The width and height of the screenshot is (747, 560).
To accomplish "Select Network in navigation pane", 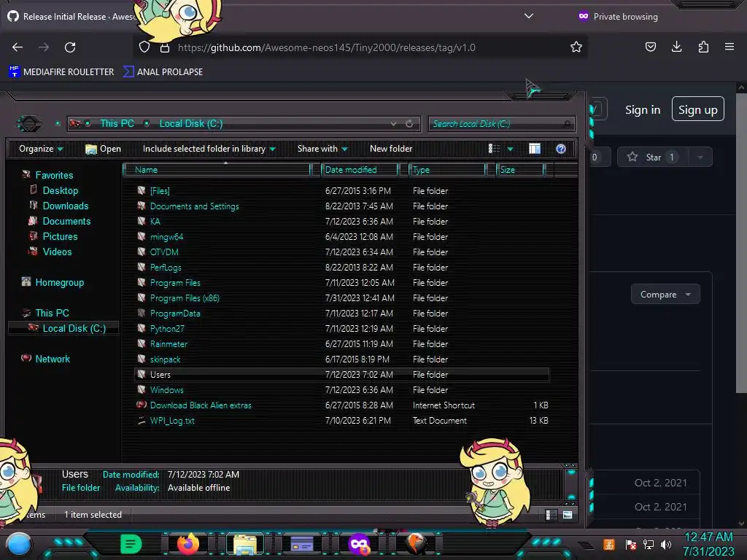I will [53, 359].
